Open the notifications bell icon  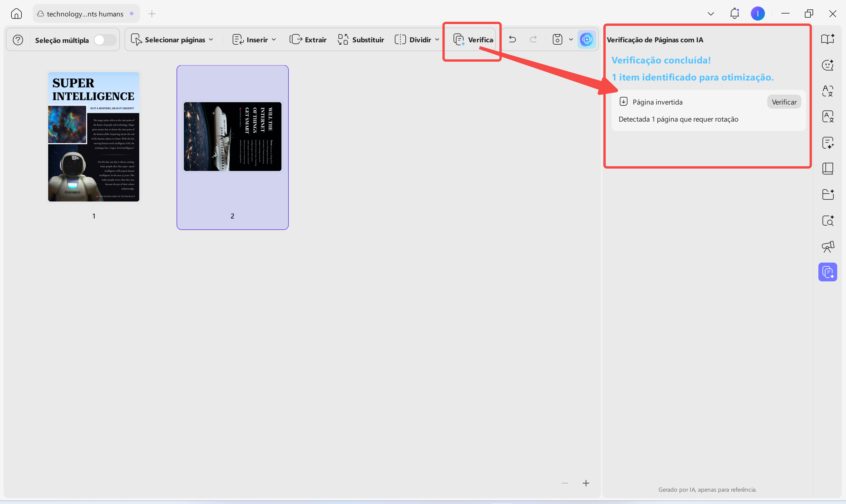click(x=734, y=14)
